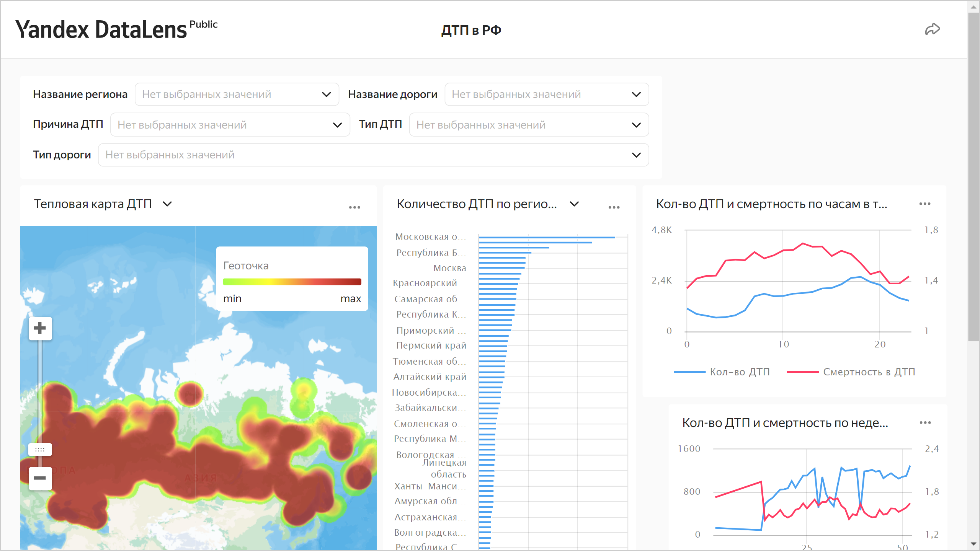Open weekly ДТП chart three-dots menu
The height and width of the screenshot is (551, 980).
pos(925,423)
